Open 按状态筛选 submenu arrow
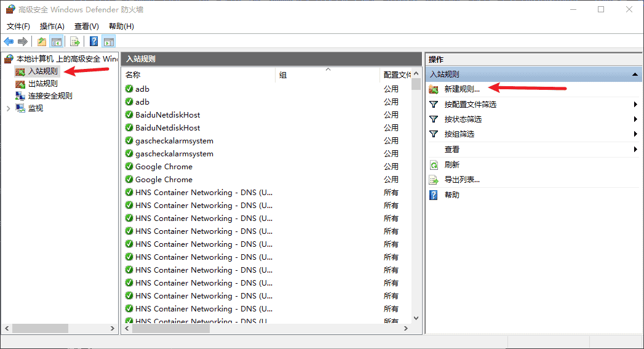644x349 pixels. [x=635, y=119]
